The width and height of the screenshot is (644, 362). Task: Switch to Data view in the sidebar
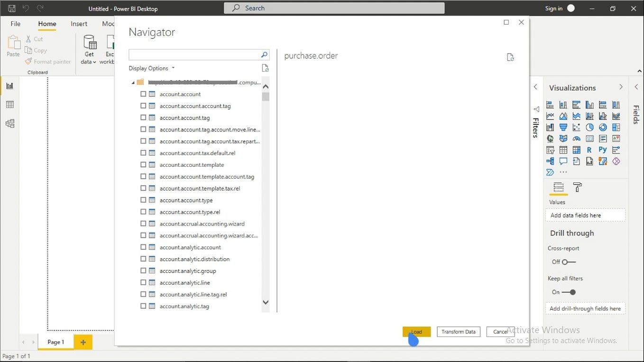9,104
